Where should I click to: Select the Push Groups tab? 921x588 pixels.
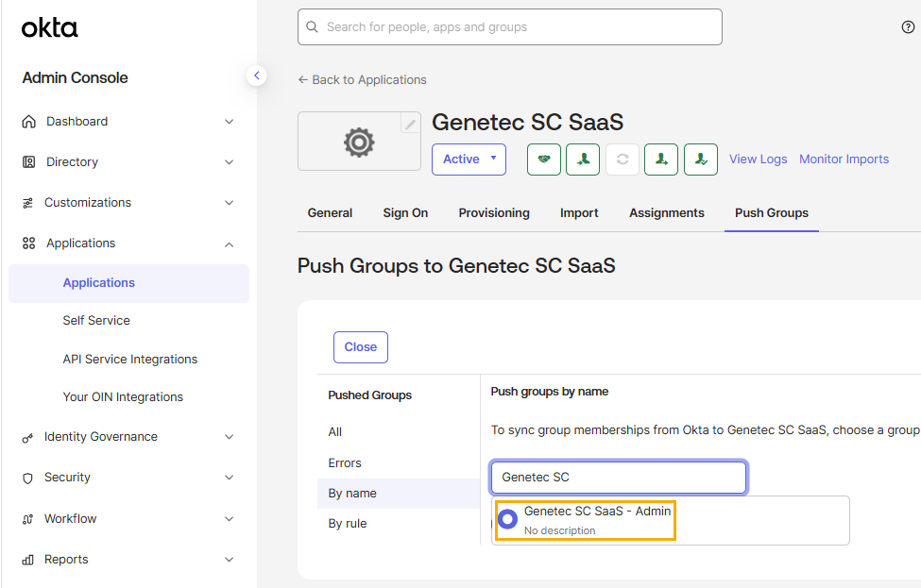pyautogui.click(x=772, y=213)
